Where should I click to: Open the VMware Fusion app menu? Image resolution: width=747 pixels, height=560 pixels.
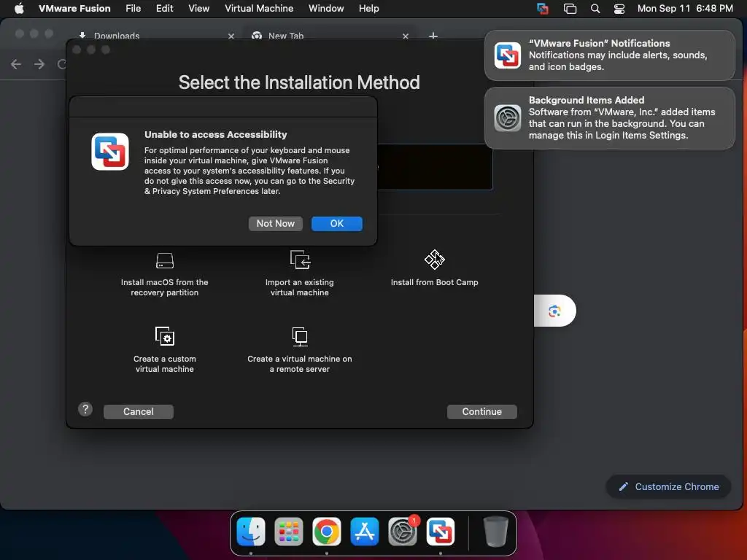[x=74, y=8]
